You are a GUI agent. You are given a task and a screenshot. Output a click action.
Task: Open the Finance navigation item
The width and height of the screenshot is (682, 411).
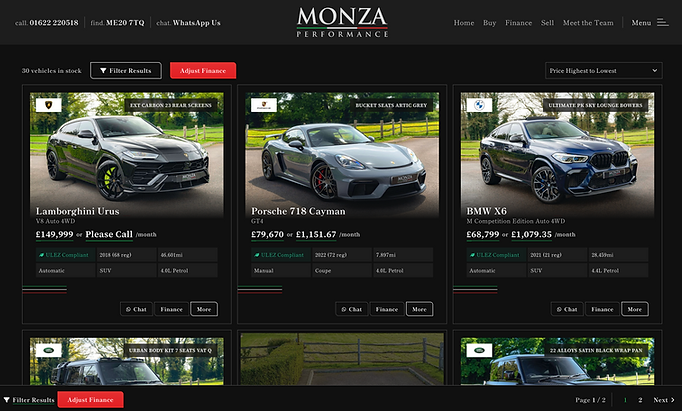coord(518,23)
